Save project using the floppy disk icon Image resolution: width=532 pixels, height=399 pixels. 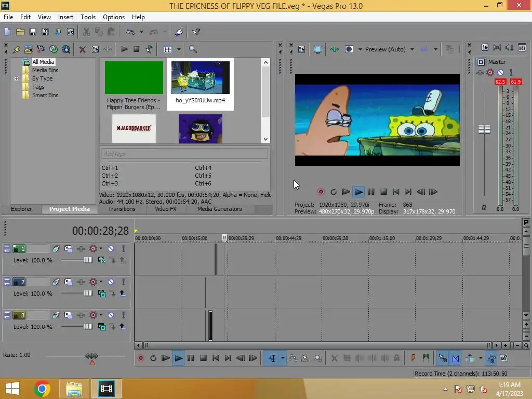(x=33, y=32)
